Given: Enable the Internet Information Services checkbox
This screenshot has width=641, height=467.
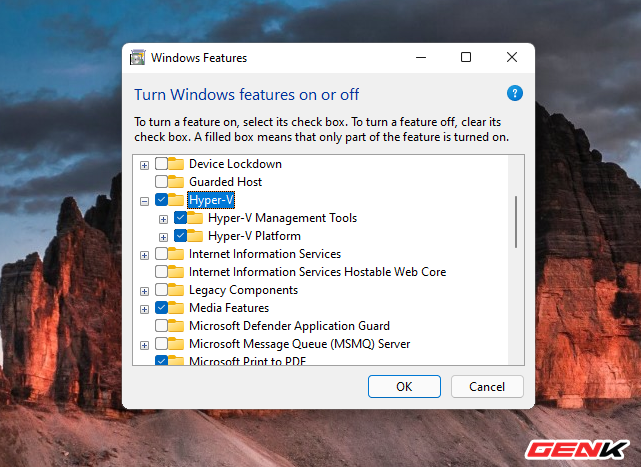Looking at the screenshot, I should pyautogui.click(x=161, y=254).
